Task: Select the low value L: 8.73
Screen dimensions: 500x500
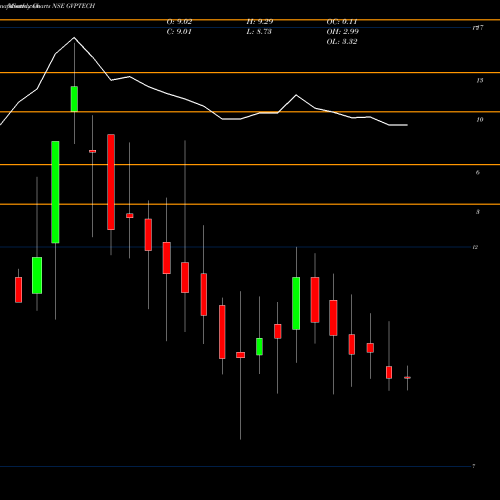Action: (x=259, y=32)
